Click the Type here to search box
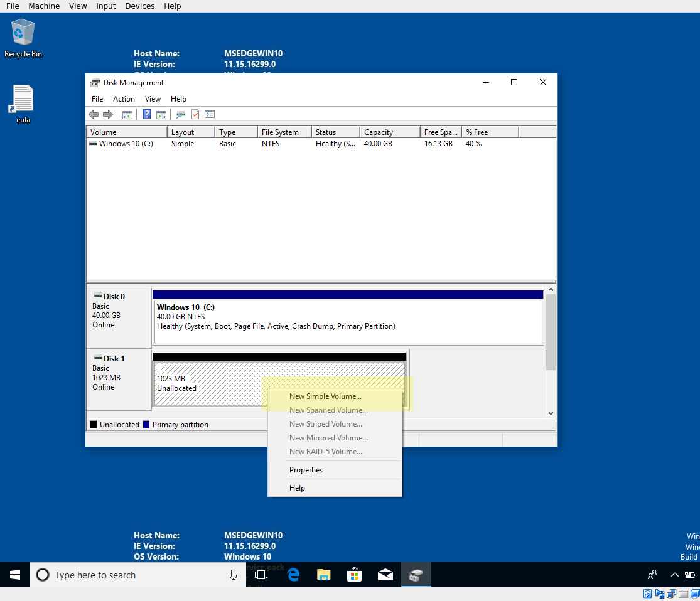The width and height of the screenshot is (700, 601). pyautogui.click(x=138, y=575)
